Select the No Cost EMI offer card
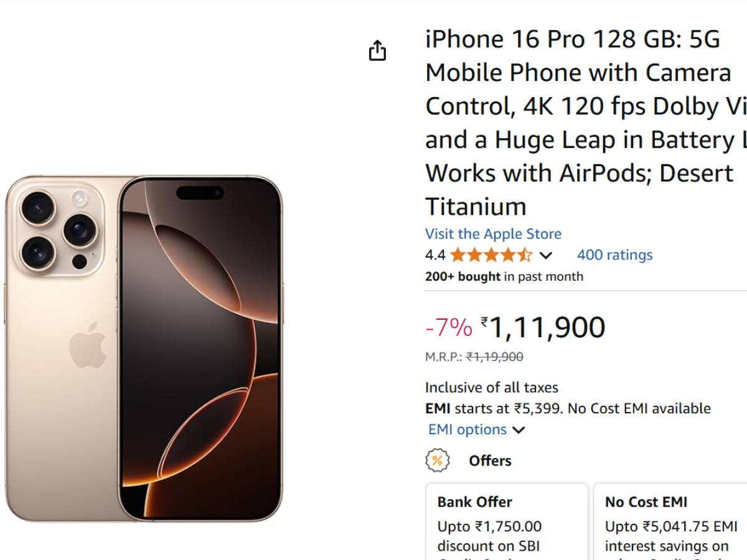 pos(670,521)
